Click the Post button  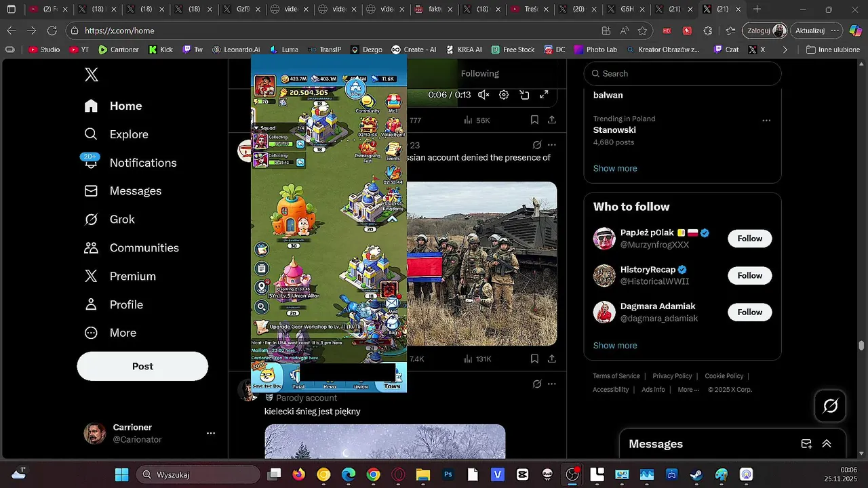click(142, 366)
